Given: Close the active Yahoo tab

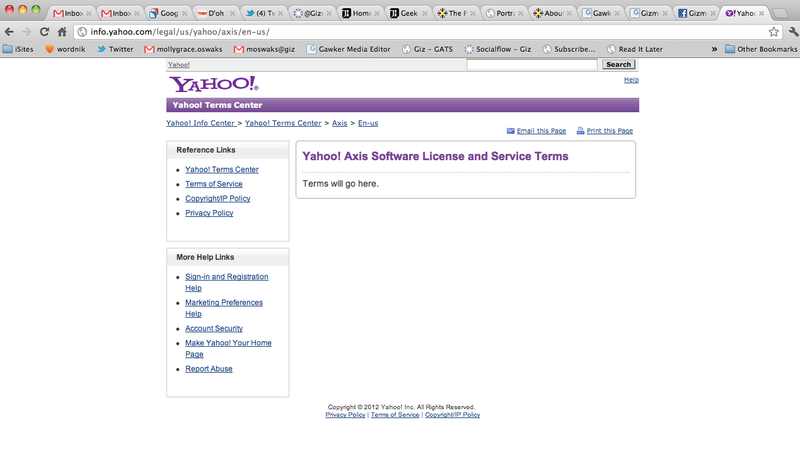Looking at the screenshot, I should click(761, 14).
